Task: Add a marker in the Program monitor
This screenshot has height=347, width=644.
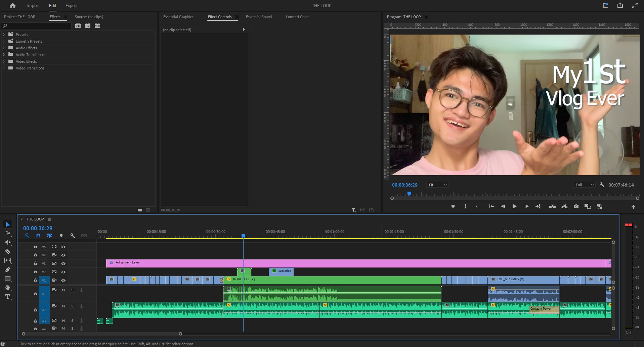Action: pyautogui.click(x=453, y=206)
